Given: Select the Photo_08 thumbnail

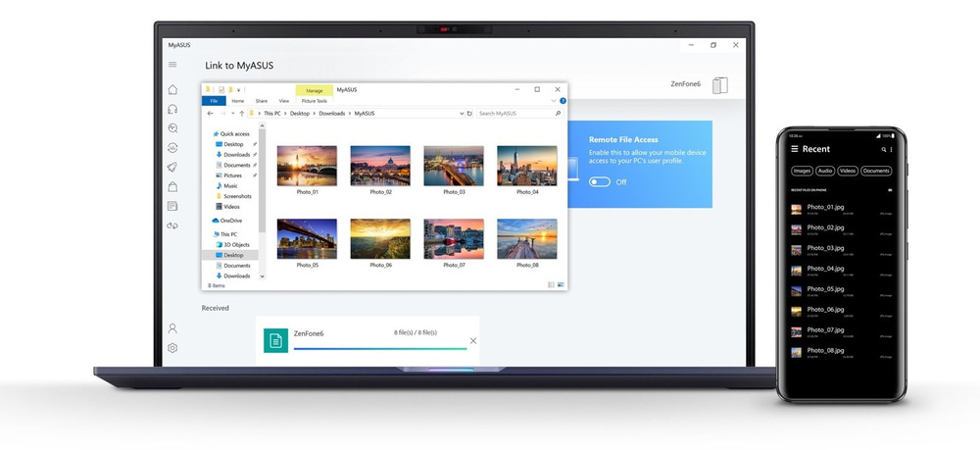Looking at the screenshot, I should point(527,239).
